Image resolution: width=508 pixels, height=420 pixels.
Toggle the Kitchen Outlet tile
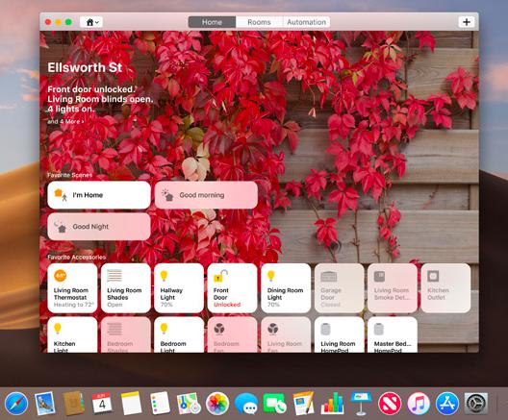tap(445, 288)
